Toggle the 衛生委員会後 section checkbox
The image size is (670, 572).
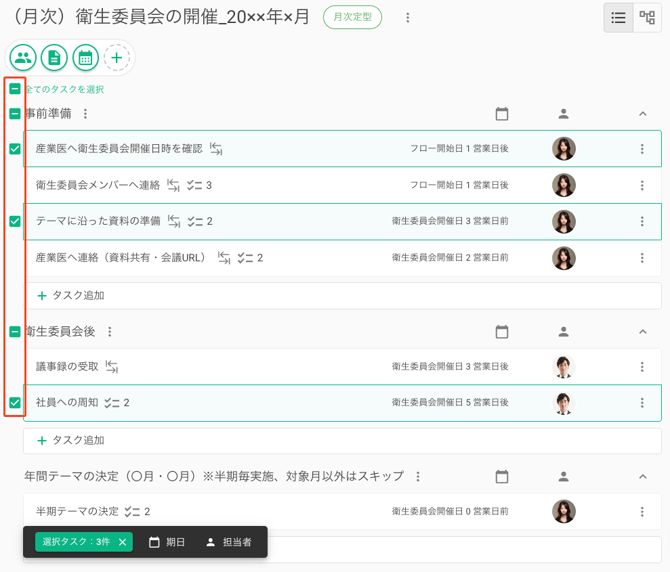click(15, 331)
